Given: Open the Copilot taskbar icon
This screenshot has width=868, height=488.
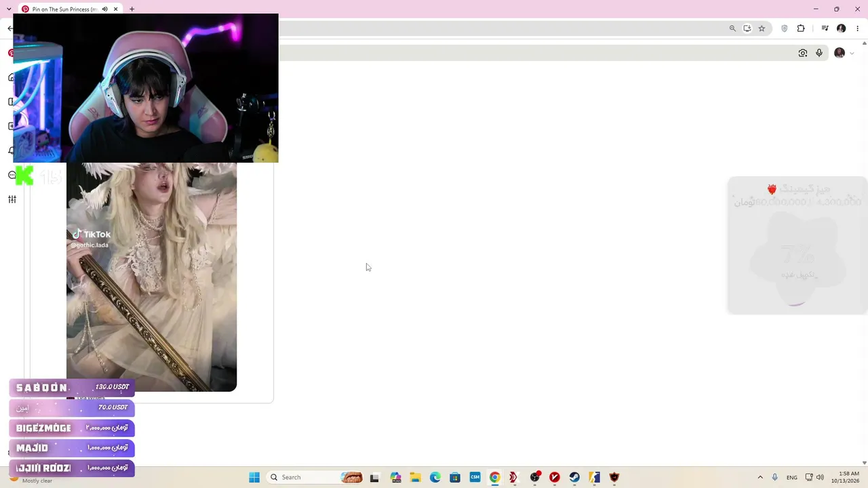Looking at the screenshot, I should click(395, 477).
